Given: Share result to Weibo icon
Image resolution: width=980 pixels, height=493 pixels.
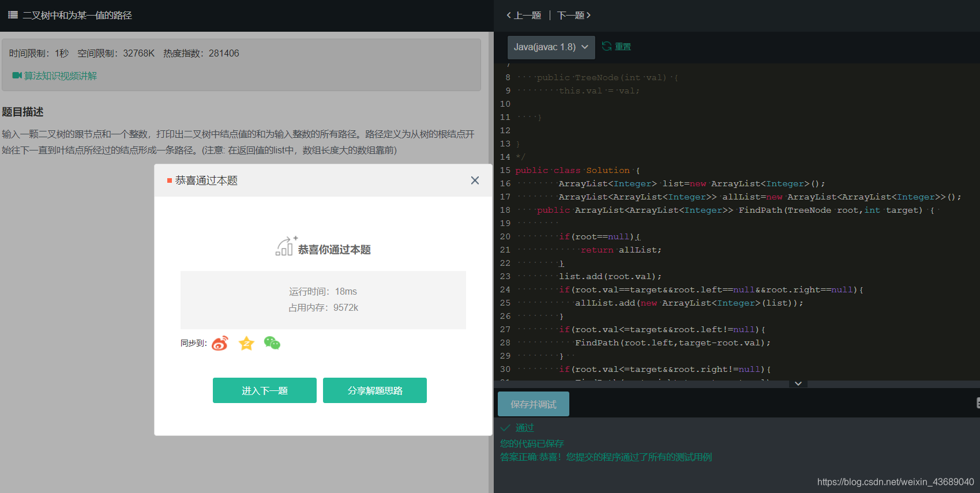Looking at the screenshot, I should coord(220,343).
